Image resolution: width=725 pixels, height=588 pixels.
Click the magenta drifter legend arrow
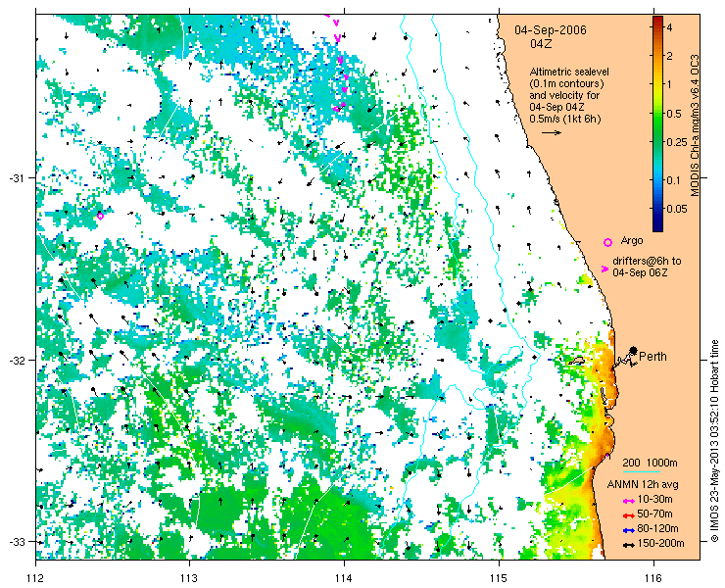(x=604, y=269)
